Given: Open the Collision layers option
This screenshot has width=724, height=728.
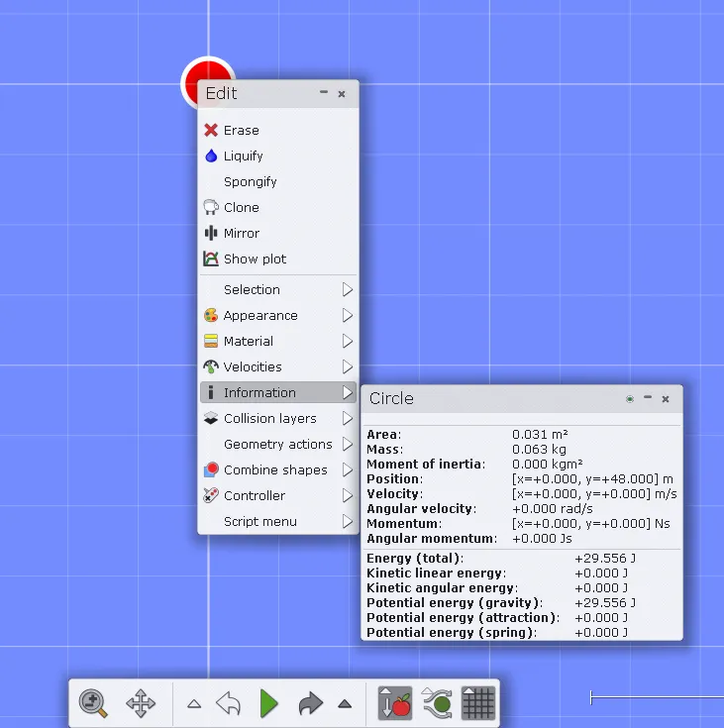Looking at the screenshot, I should (x=278, y=418).
